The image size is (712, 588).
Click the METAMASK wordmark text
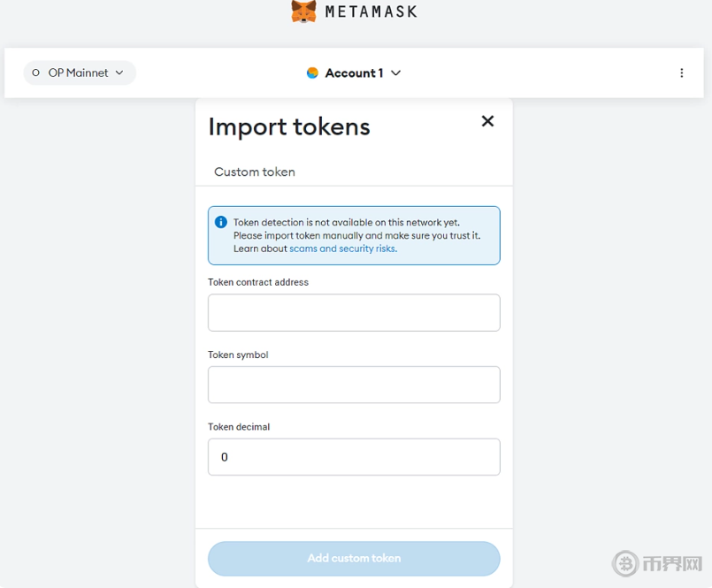tap(371, 12)
